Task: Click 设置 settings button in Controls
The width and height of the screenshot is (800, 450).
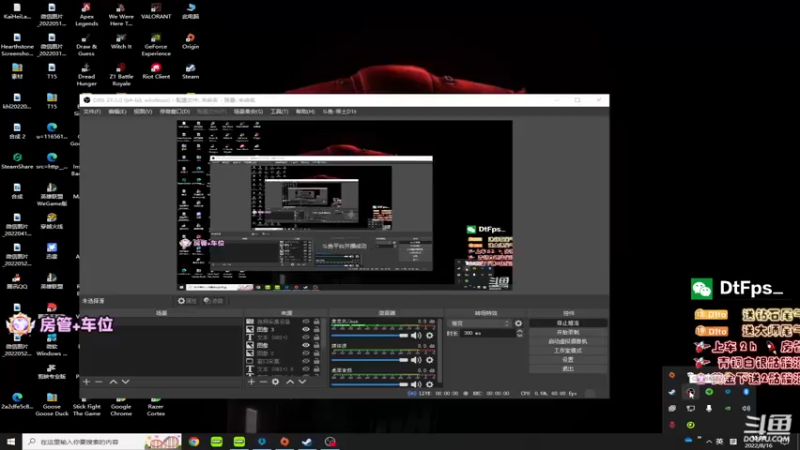Action: (x=568, y=360)
